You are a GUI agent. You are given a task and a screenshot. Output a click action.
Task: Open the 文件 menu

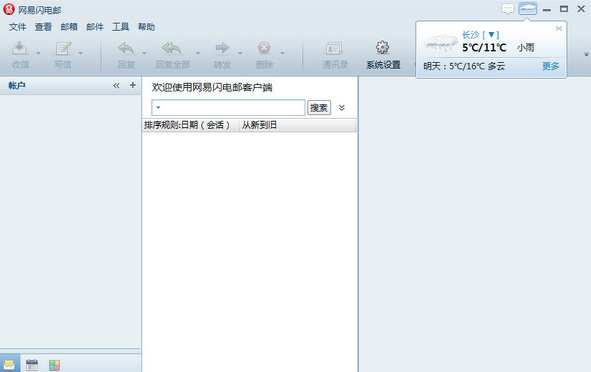[17, 27]
